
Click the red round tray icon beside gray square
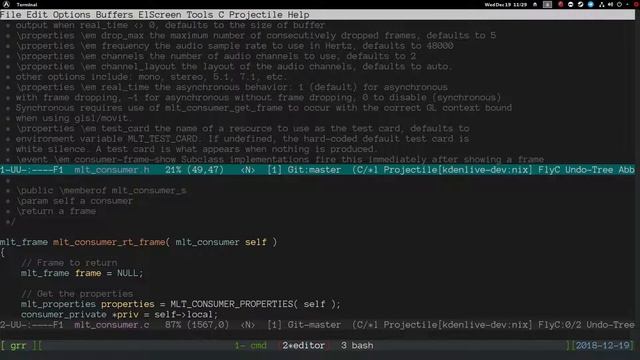tap(561, 4)
